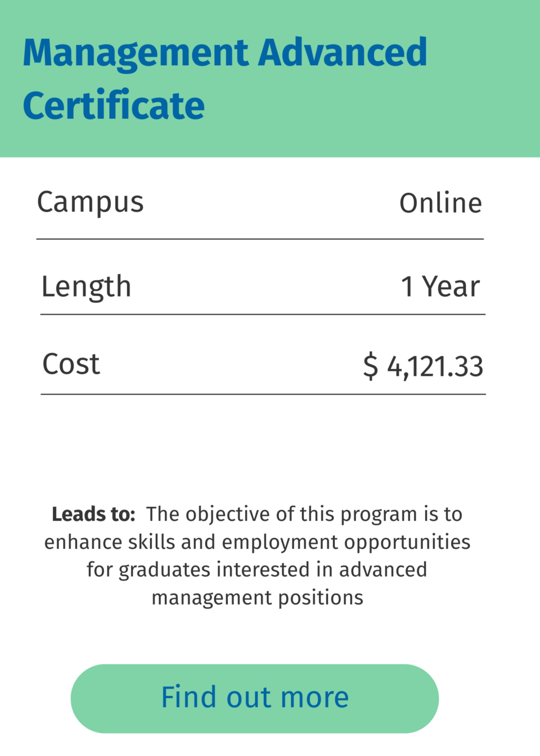Click the text 'management positions' in the description
Viewport: 540px width, 756px height.
258,598
